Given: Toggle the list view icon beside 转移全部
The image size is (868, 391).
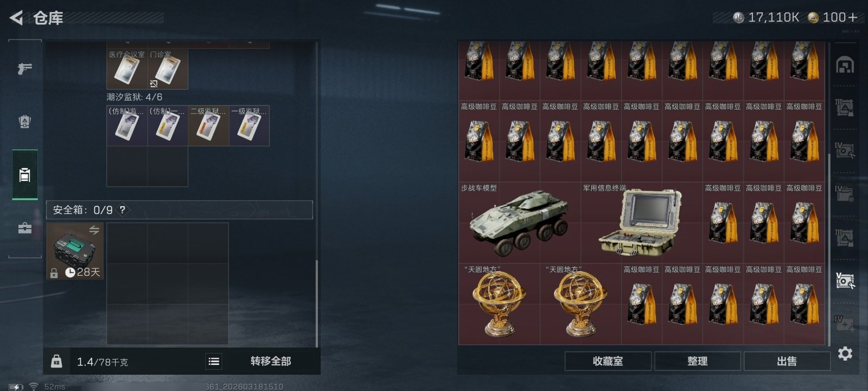Looking at the screenshot, I should [x=214, y=361].
